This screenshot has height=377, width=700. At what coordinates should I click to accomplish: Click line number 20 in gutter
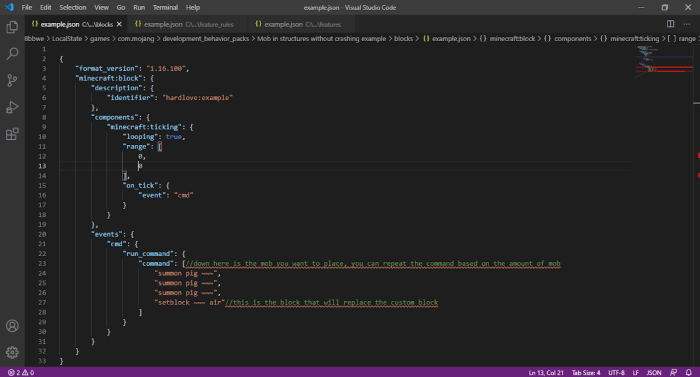pyautogui.click(x=42, y=234)
